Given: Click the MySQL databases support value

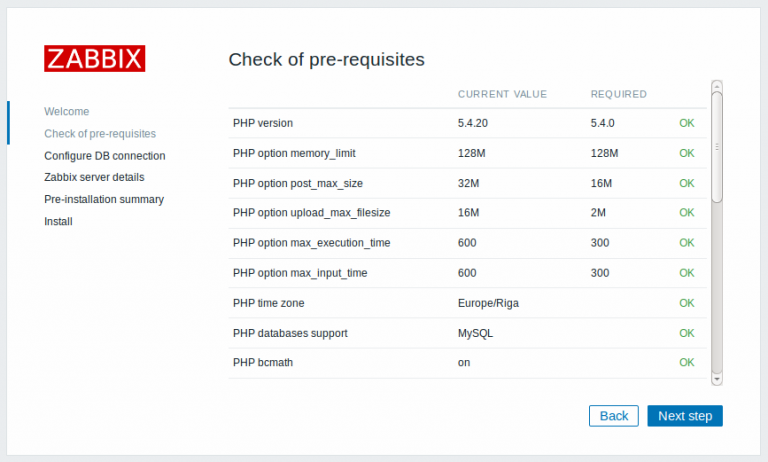Looking at the screenshot, I should [x=475, y=333].
